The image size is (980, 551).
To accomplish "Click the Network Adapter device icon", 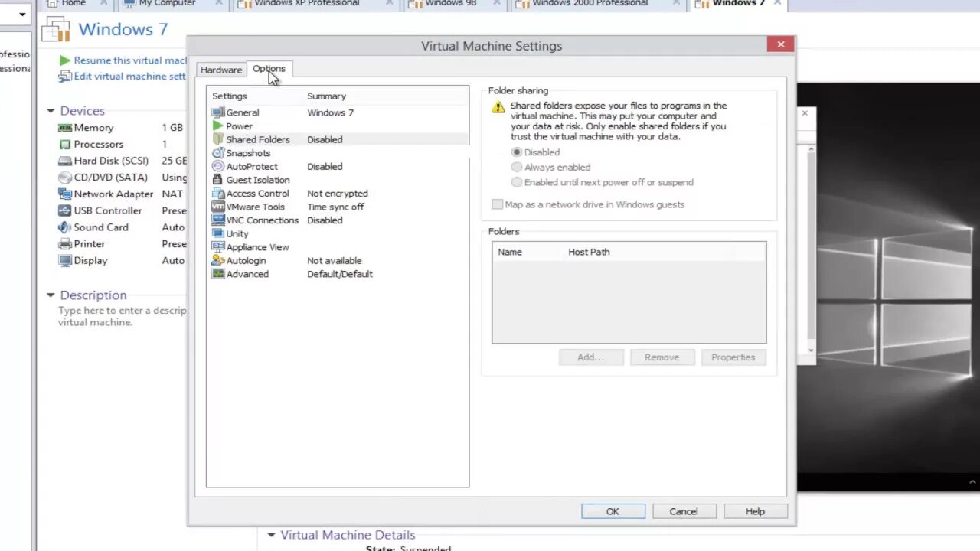I will [x=65, y=194].
